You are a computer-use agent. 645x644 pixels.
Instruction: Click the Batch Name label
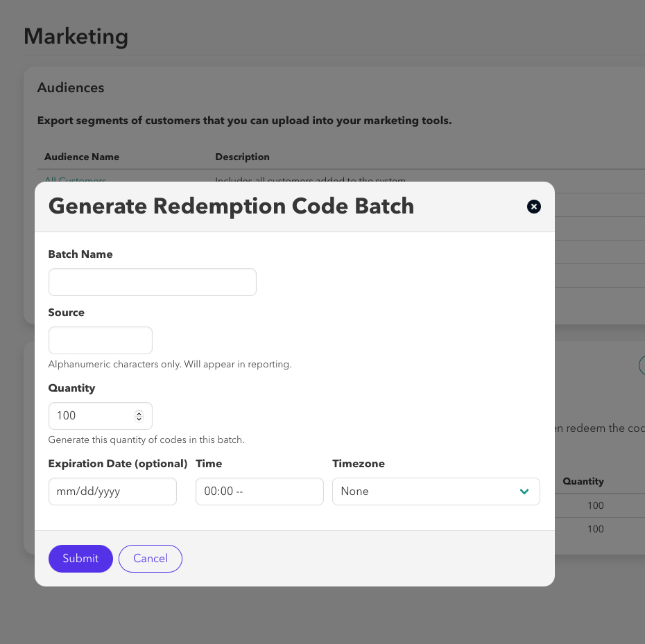tap(80, 254)
